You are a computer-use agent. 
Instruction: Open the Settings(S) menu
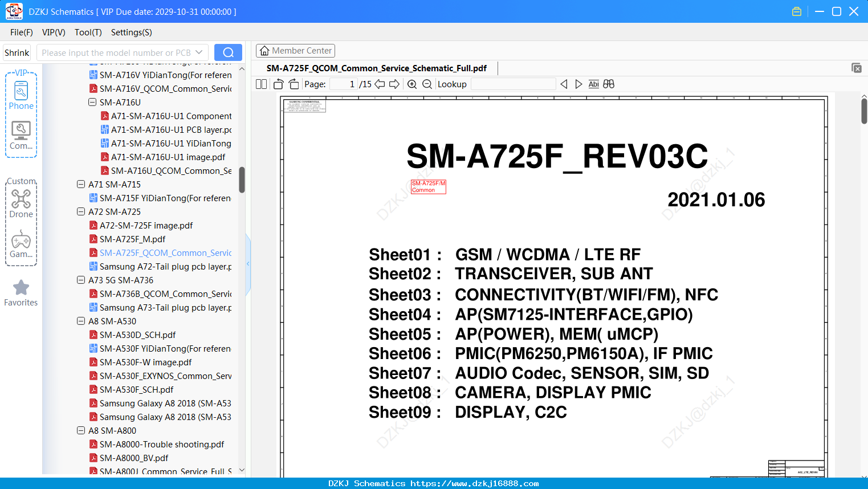coord(132,32)
